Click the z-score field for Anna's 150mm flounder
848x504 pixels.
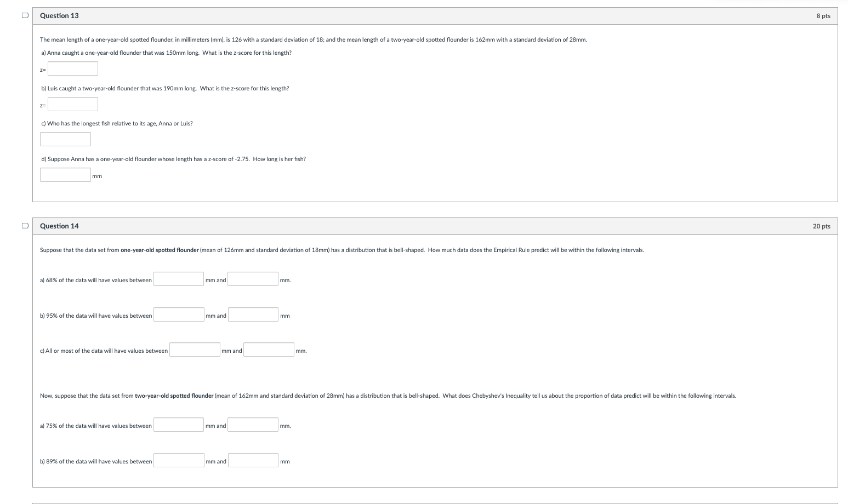pyautogui.click(x=72, y=68)
